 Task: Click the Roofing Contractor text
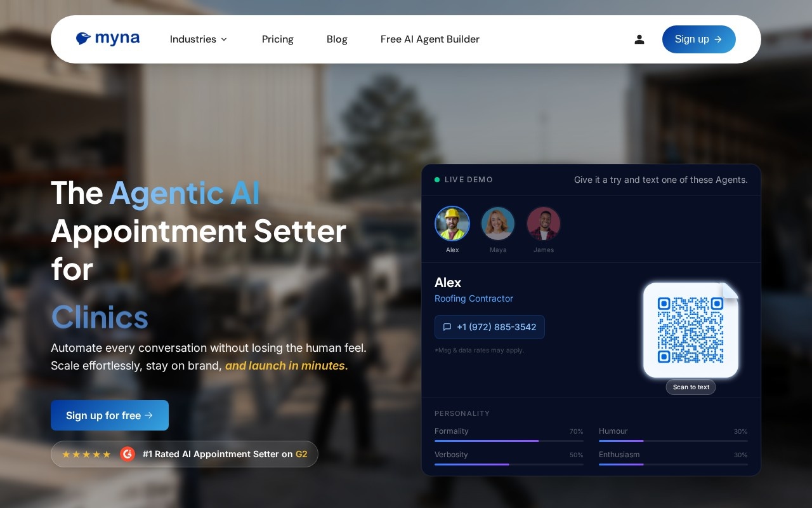click(x=474, y=298)
